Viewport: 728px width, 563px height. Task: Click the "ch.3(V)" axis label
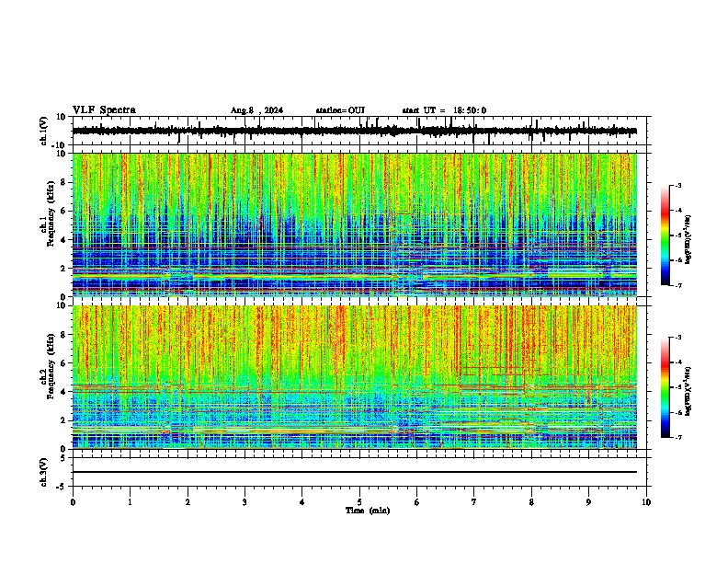[43, 473]
